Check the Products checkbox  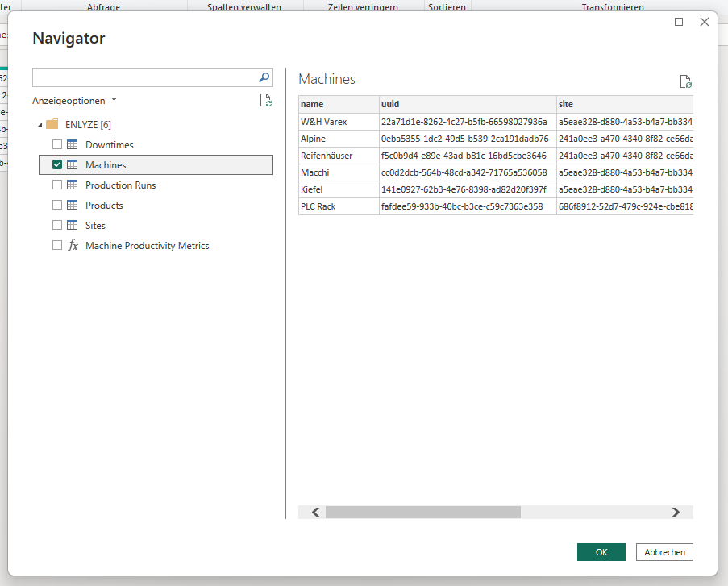pos(57,205)
